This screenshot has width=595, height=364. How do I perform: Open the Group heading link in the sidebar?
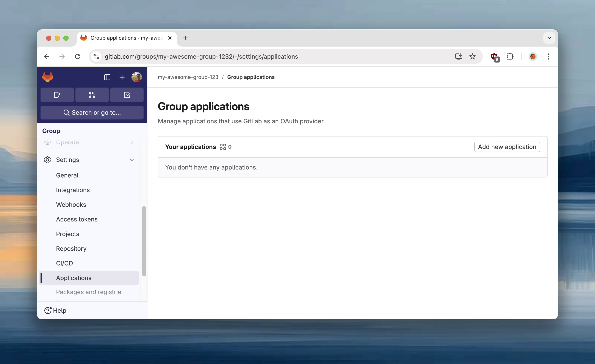(51, 131)
